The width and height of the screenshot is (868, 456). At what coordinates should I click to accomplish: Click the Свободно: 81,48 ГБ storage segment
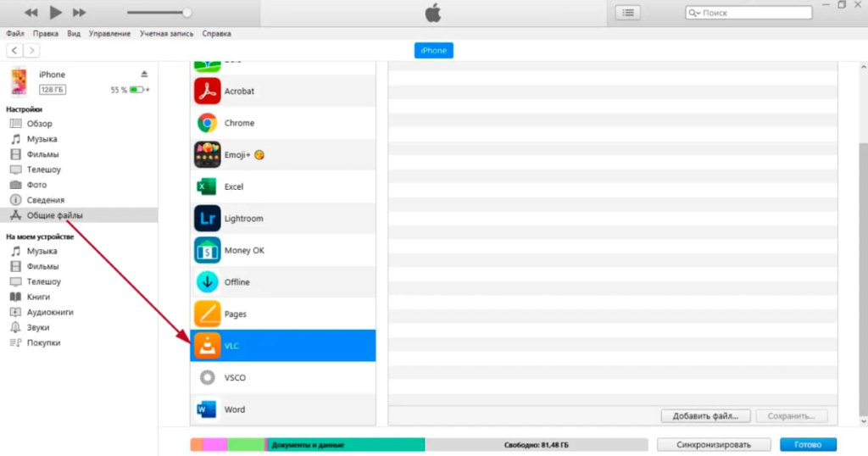[536, 445]
